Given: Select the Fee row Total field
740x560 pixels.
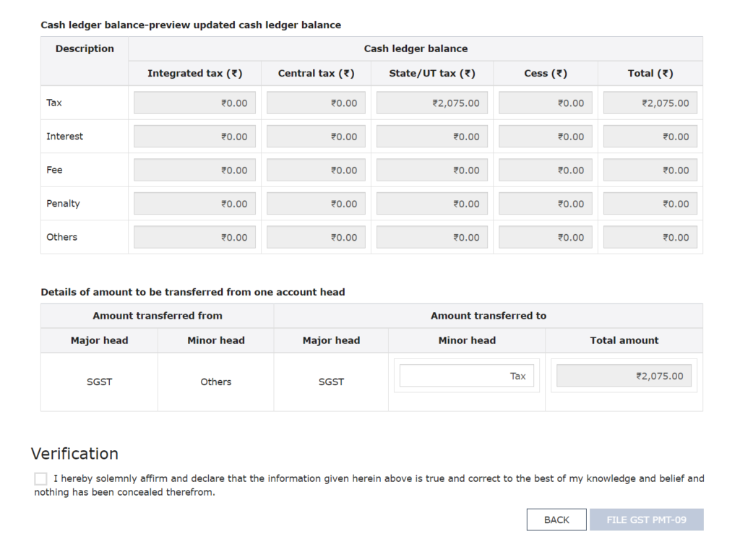Looking at the screenshot, I should tap(650, 171).
